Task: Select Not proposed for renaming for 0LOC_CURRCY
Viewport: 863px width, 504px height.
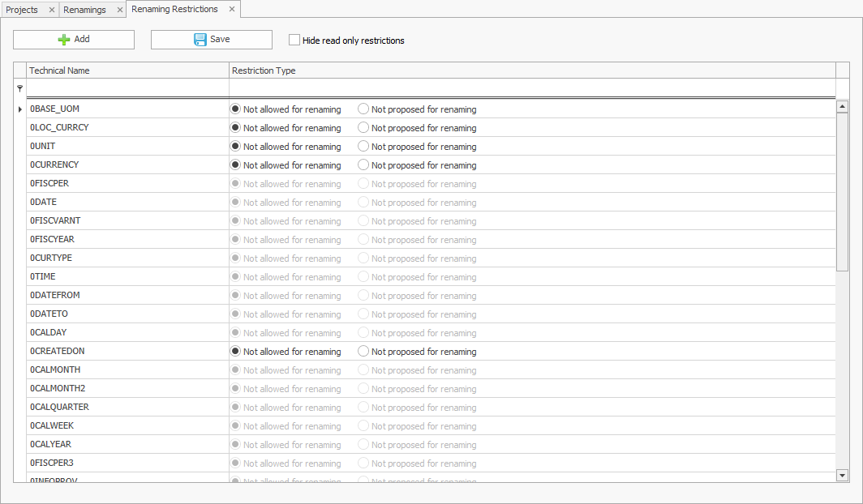Action: click(362, 127)
